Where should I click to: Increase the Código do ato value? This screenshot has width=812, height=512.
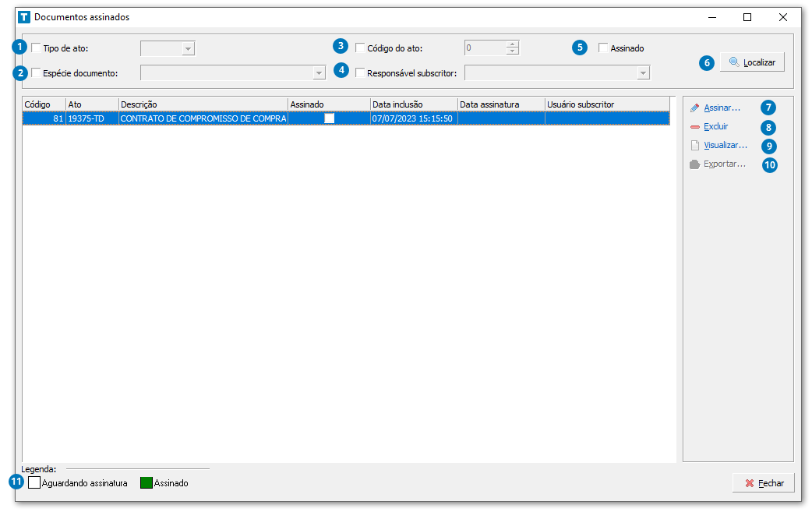tap(512, 44)
